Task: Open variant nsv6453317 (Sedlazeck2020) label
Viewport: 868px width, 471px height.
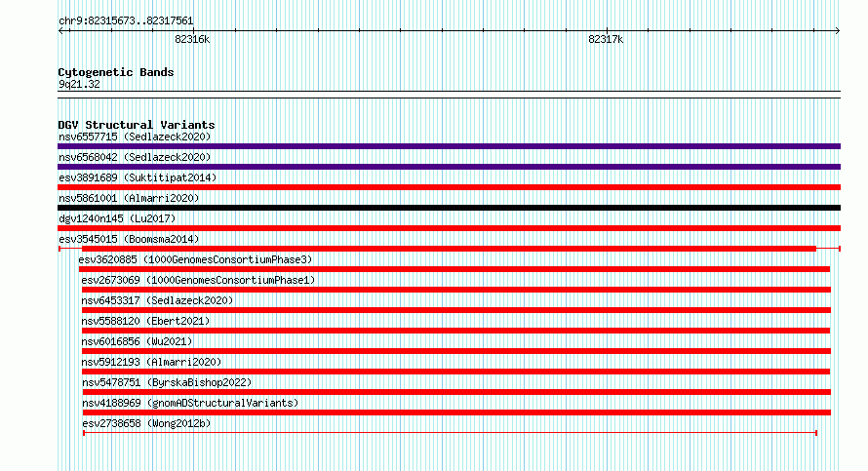Action: [157, 300]
